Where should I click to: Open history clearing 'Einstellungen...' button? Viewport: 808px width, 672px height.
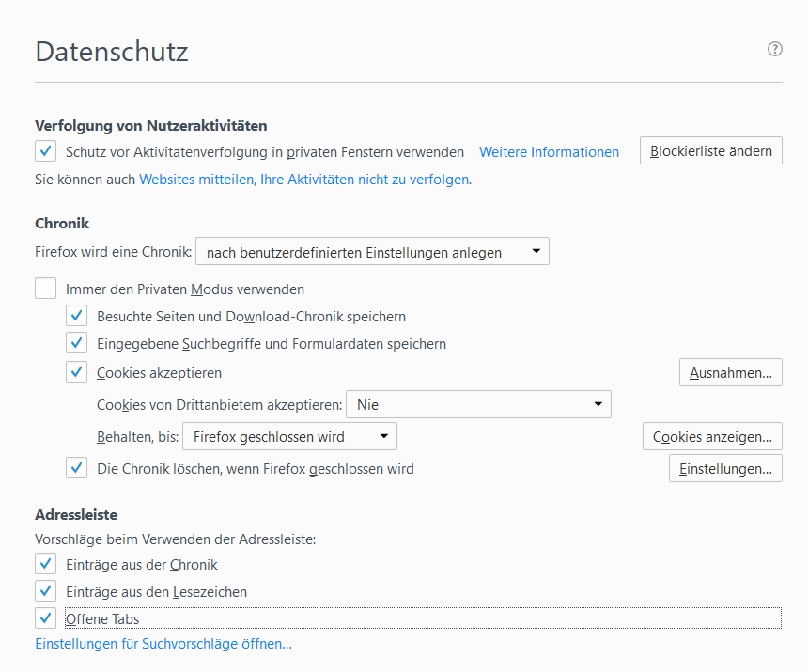pyautogui.click(x=725, y=469)
